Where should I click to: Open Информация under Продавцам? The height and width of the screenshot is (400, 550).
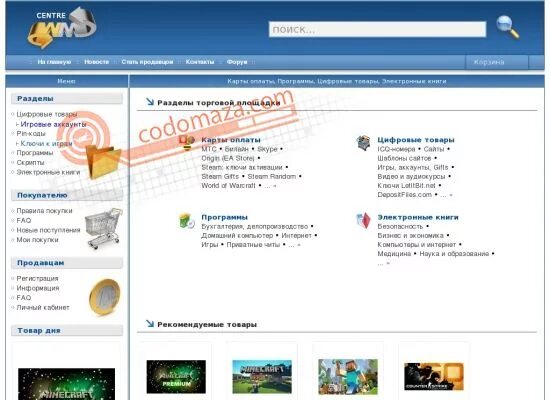pyautogui.click(x=38, y=288)
